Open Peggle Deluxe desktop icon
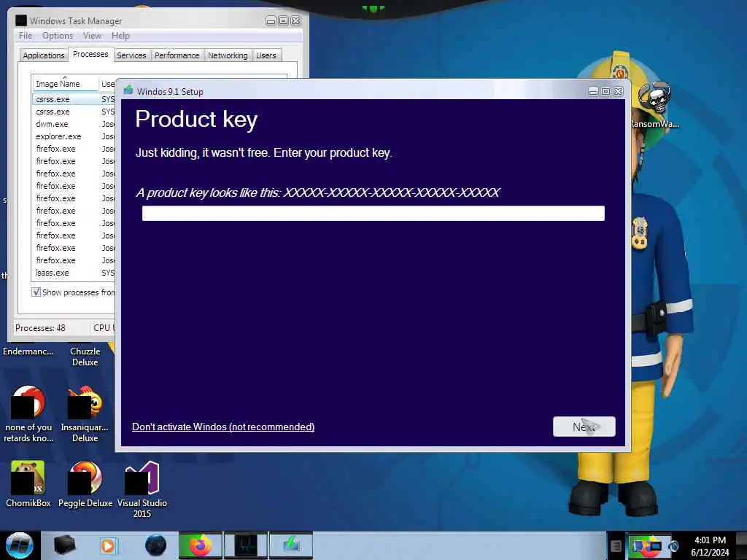Viewport: 747px width, 560px height. (85, 484)
